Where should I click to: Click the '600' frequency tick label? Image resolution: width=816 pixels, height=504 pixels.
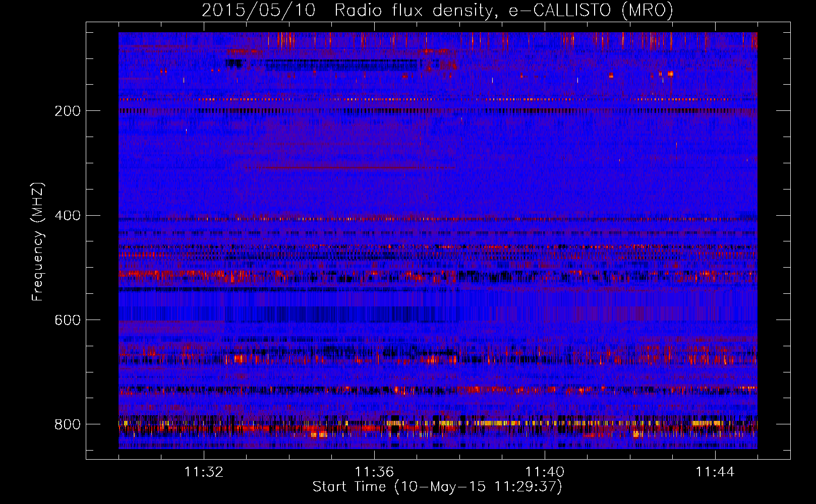point(68,320)
